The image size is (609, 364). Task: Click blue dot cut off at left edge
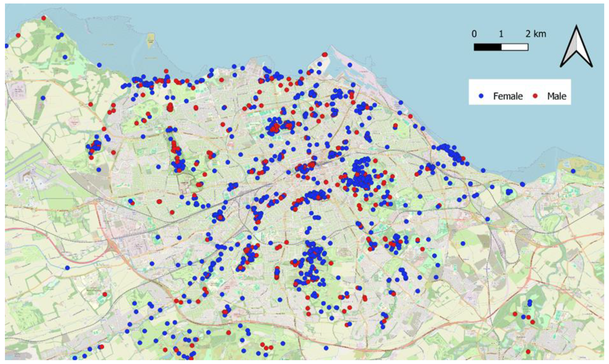click(x=6, y=46)
